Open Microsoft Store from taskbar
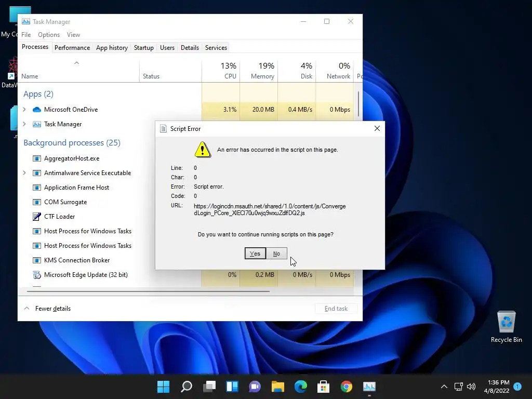Viewport: 532px width, 399px height. pyautogui.click(x=323, y=387)
